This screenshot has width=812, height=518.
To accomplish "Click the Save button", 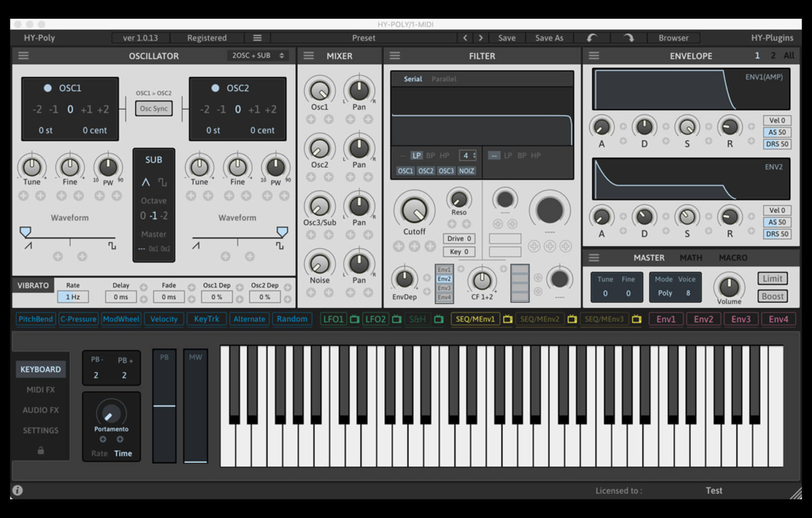I will 507,38.
